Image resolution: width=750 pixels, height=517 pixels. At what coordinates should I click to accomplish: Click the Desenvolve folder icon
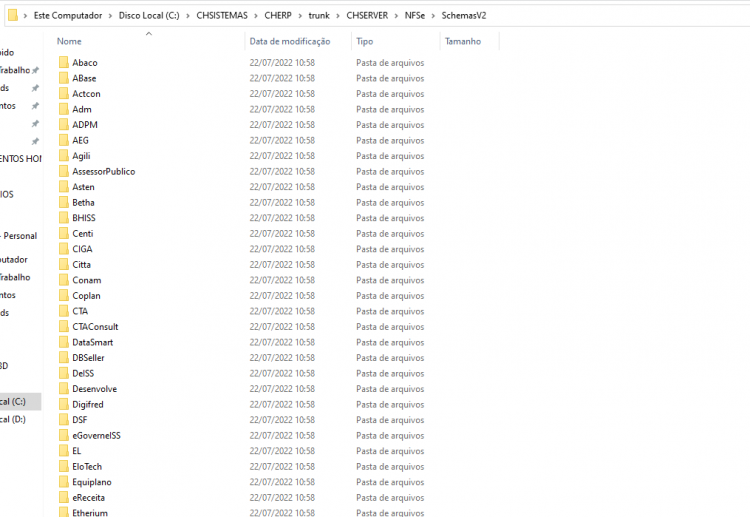click(x=64, y=389)
